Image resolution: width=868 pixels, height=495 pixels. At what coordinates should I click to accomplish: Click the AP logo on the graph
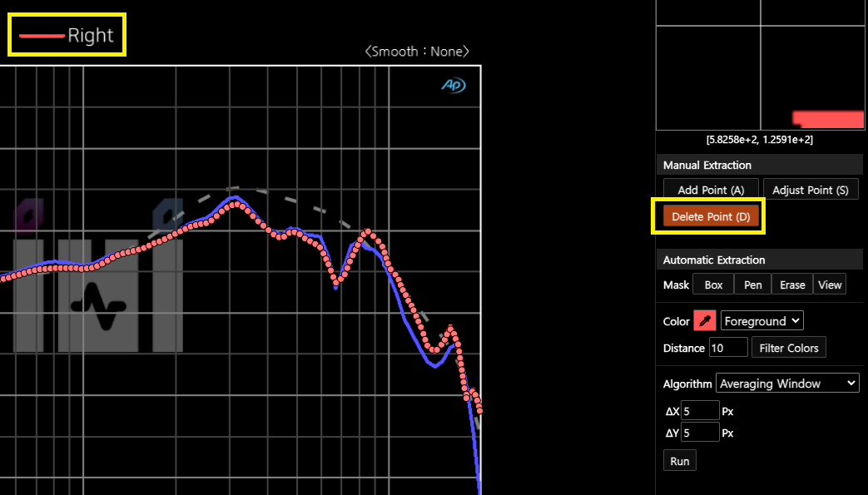(454, 85)
